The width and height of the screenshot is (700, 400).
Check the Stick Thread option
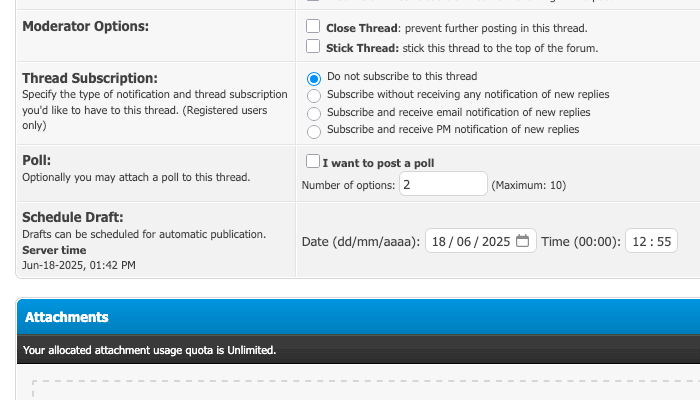tap(314, 46)
